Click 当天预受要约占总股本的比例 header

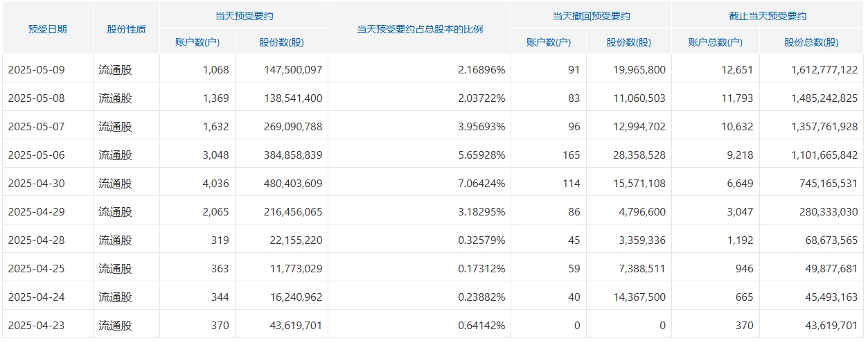tap(420, 30)
